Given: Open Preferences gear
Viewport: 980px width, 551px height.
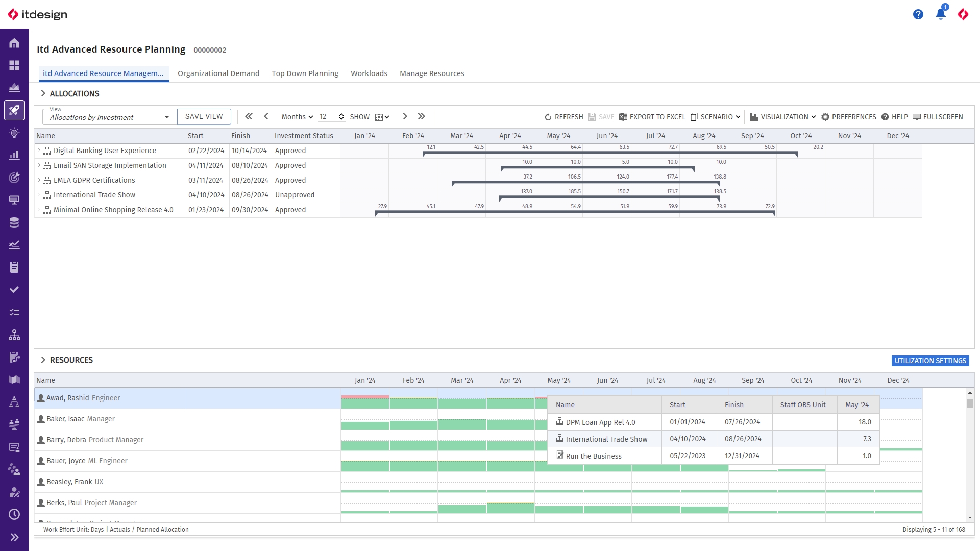Looking at the screenshot, I should click(x=848, y=117).
